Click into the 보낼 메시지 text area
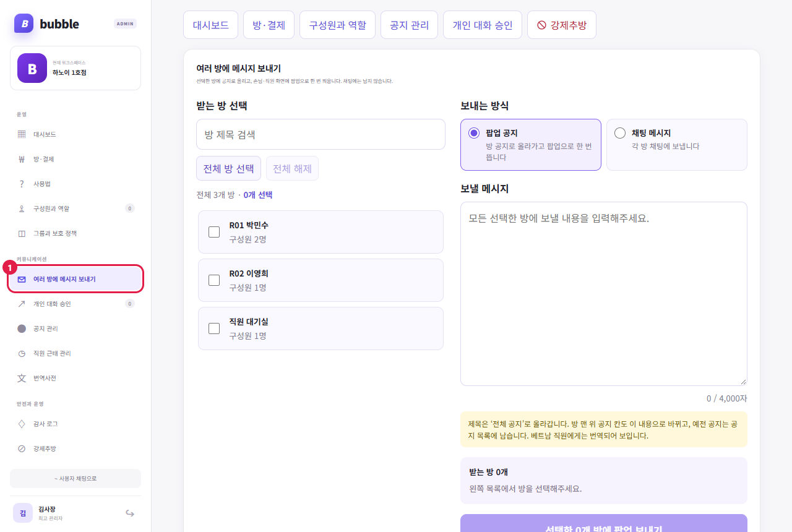 604,294
